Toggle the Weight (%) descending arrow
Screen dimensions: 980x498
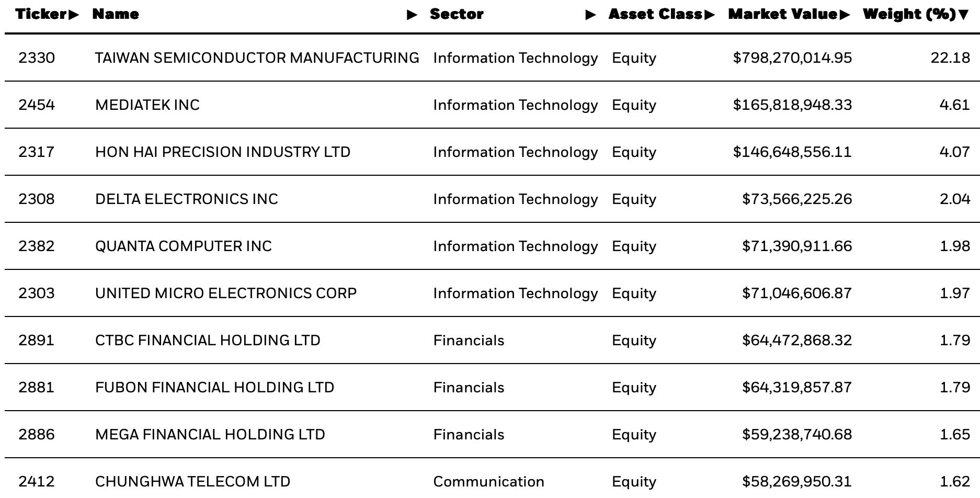(x=964, y=15)
